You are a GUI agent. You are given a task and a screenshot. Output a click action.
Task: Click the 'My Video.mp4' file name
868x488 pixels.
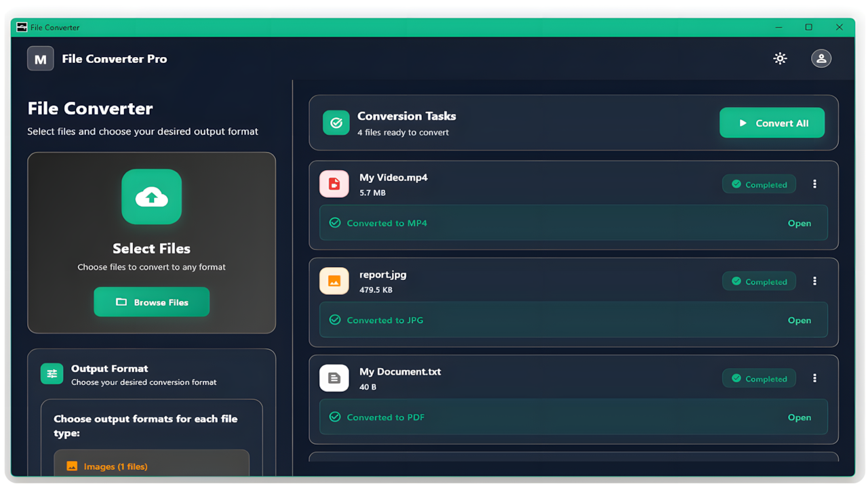click(x=393, y=178)
